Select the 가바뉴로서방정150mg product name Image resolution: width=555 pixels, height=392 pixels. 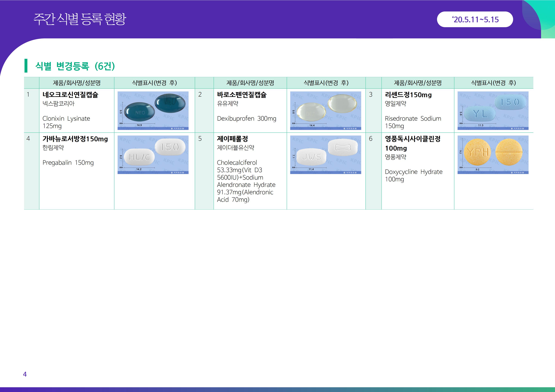click(x=75, y=139)
